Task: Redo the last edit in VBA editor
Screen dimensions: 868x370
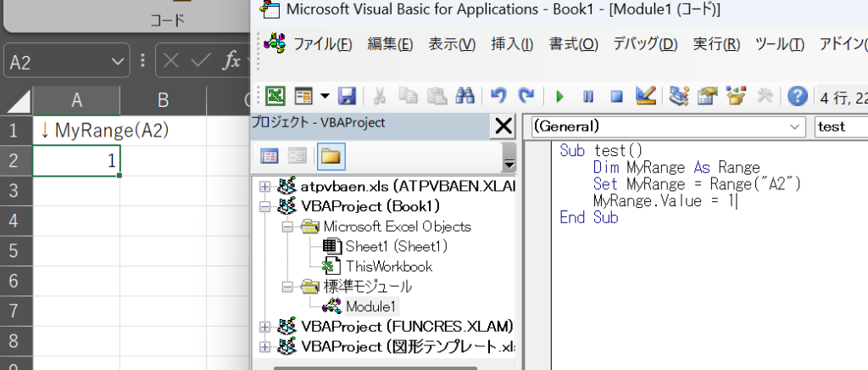Action: [526, 97]
